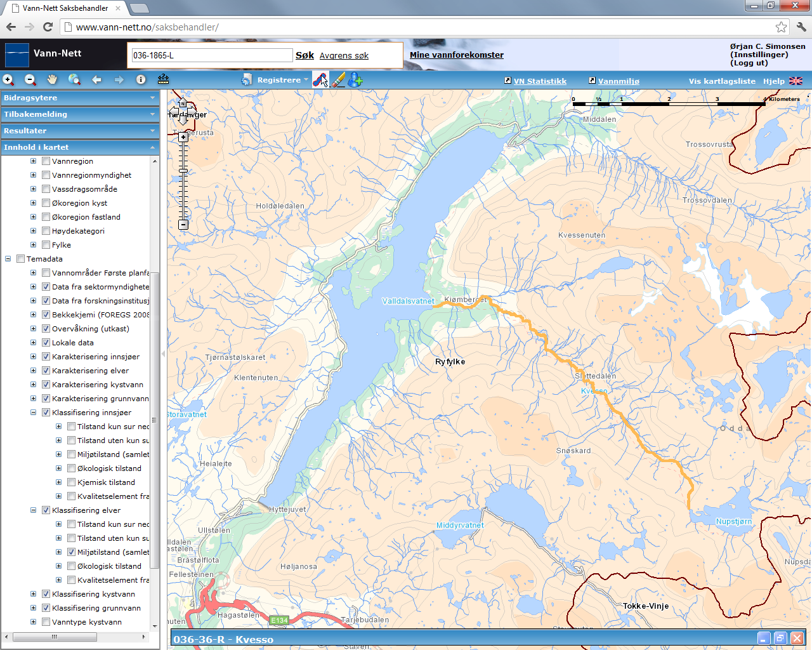Image resolution: width=812 pixels, height=650 pixels.
Task: Minimize the 036-36-R Kvesso panel
Action: [764, 639]
